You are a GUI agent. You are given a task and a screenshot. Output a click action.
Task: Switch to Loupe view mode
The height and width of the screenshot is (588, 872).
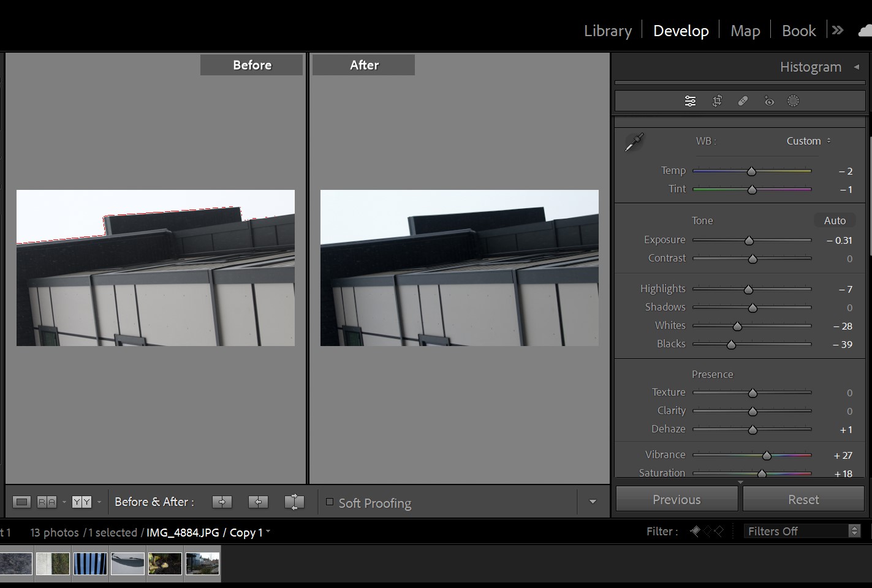(x=21, y=502)
